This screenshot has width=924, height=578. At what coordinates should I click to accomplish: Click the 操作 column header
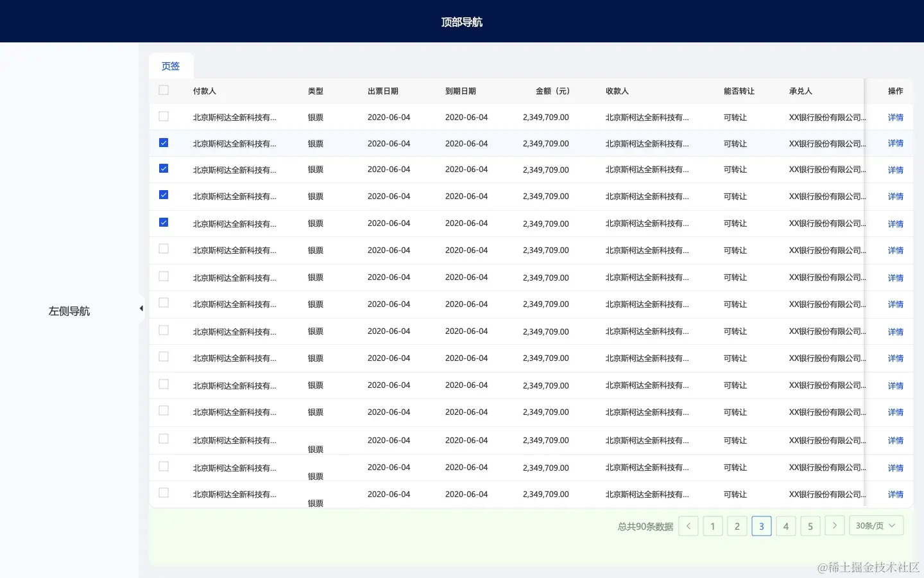tap(896, 91)
